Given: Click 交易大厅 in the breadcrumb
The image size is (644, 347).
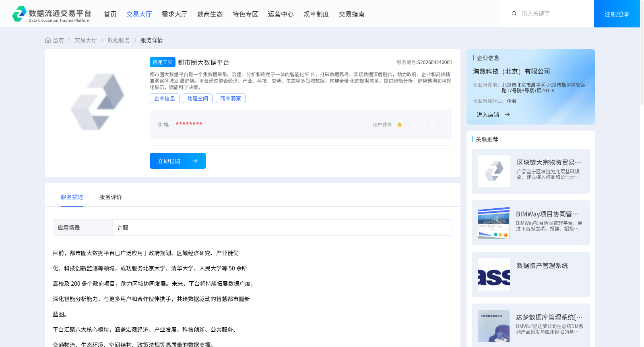Looking at the screenshot, I should (x=86, y=40).
